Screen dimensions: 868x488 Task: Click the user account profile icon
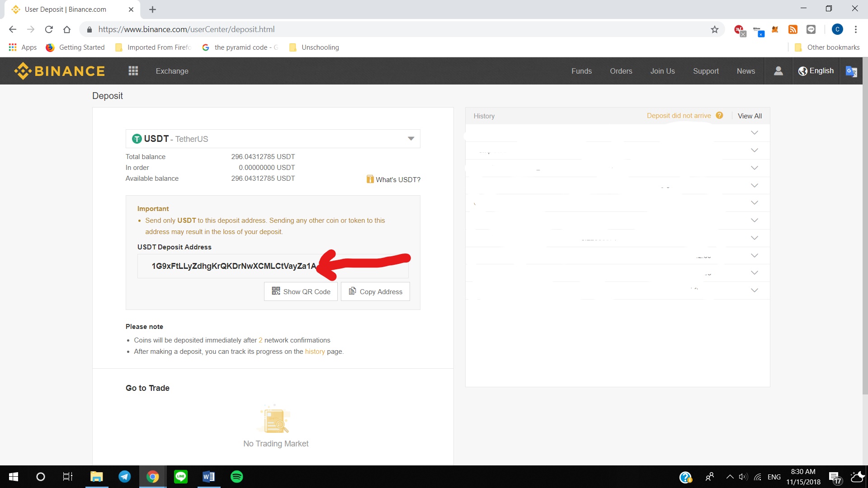coord(778,71)
